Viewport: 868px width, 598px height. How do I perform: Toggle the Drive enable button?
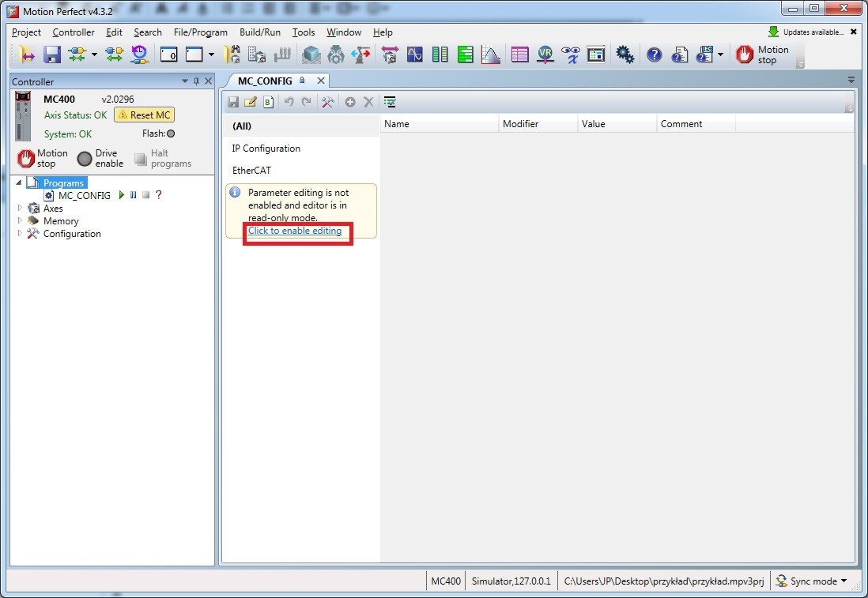click(x=100, y=158)
